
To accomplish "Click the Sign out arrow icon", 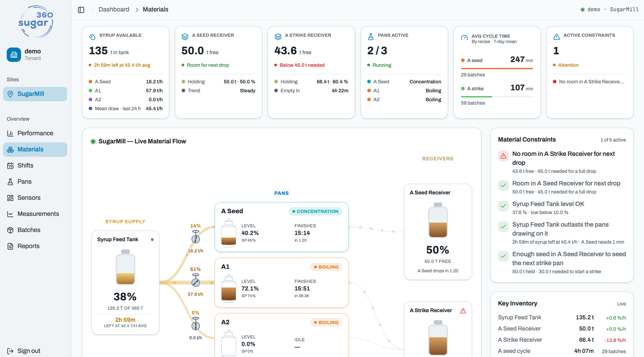I will click(10, 351).
